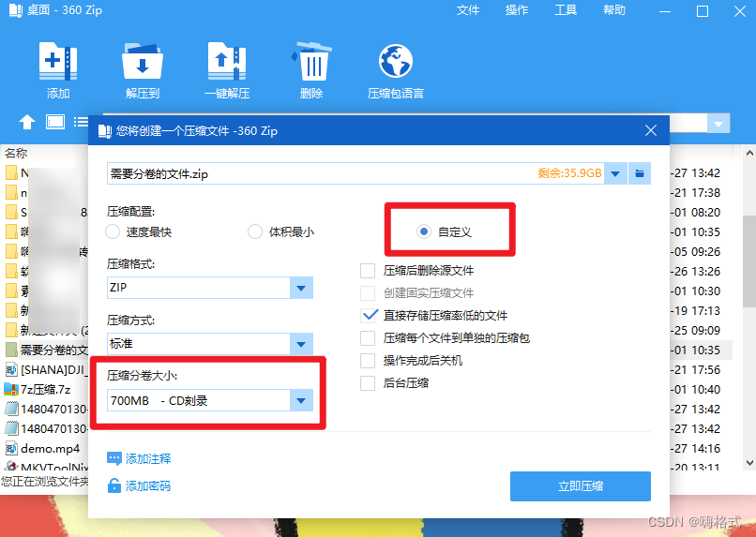Enable the 后台压缩 checkbox
Image resolution: width=756 pixels, height=537 pixels.
pyautogui.click(x=368, y=383)
